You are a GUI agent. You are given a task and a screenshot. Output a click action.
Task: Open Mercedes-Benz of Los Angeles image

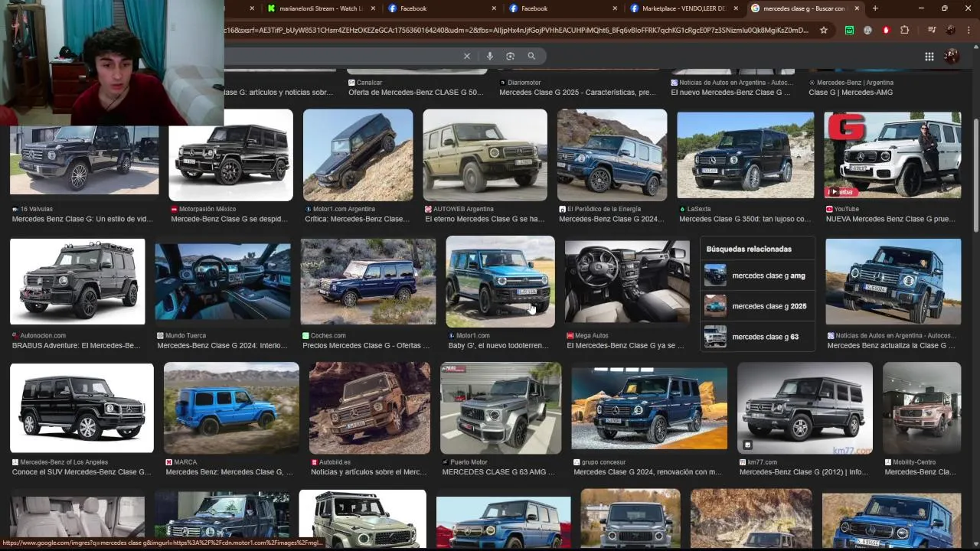(x=82, y=408)
